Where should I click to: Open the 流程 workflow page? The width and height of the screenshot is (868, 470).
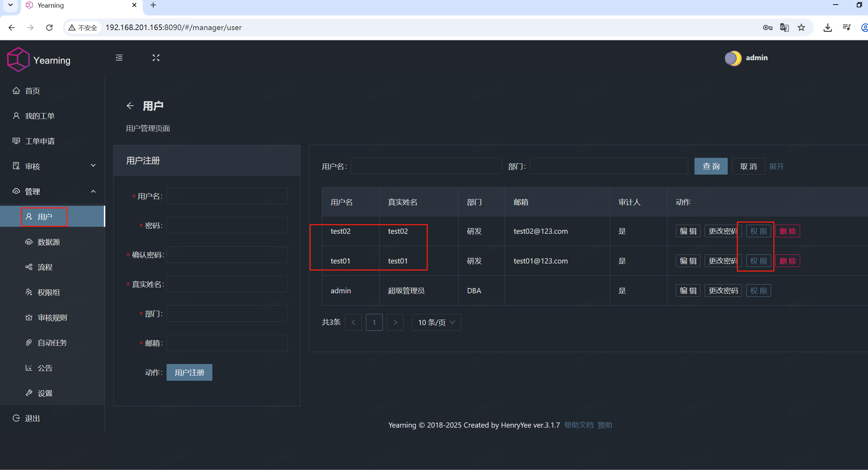[44, 267]
